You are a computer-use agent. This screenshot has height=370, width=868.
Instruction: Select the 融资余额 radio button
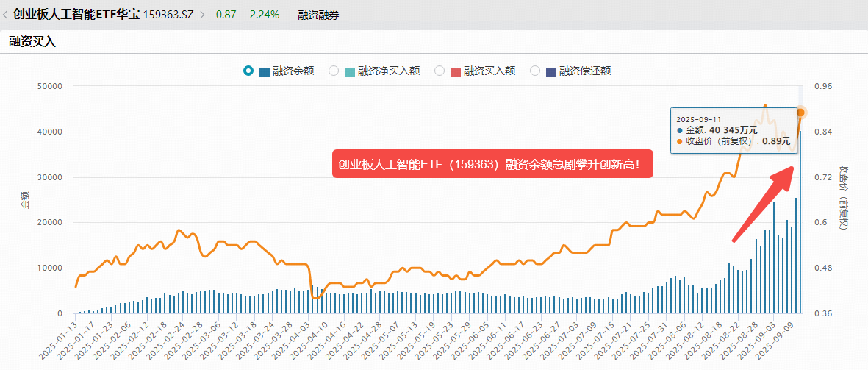[248, 71]
